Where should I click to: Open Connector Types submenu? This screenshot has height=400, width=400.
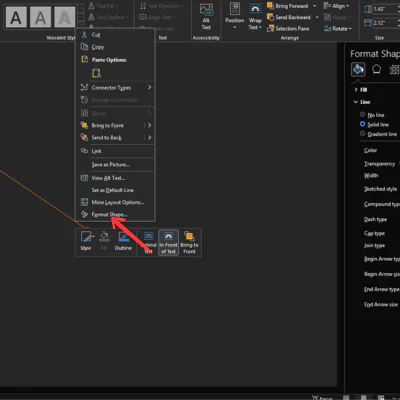point(116,87)
